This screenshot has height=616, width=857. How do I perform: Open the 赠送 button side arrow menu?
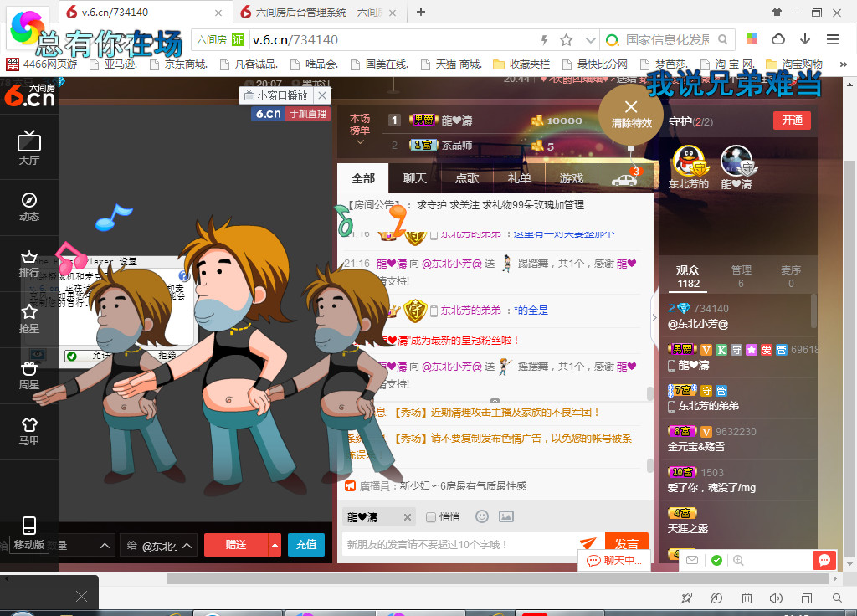pos(275,545)
